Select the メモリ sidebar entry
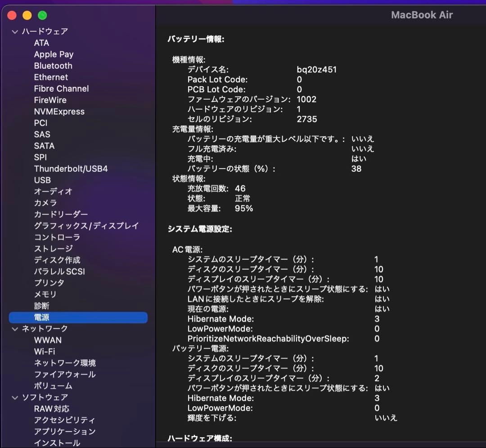This screenshot has height=448, width=486. pyautogui.click(x=45, y=294)
